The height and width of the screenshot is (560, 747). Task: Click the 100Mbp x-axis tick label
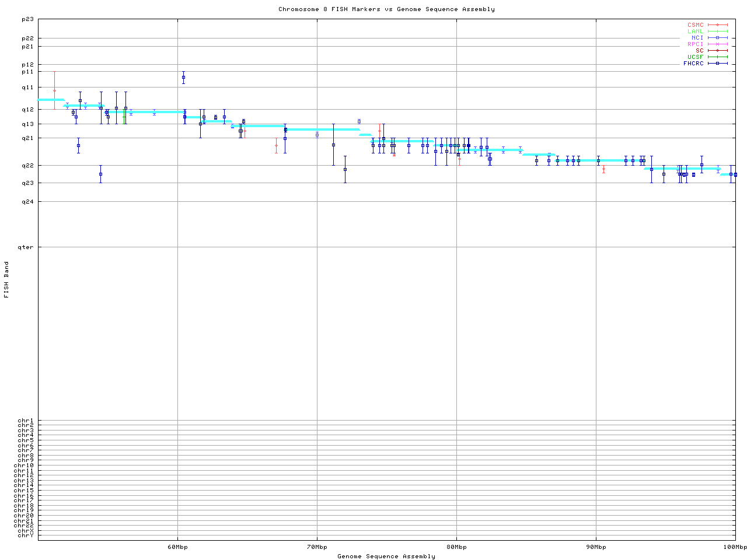pyautogui.click(x=735, y=547)
